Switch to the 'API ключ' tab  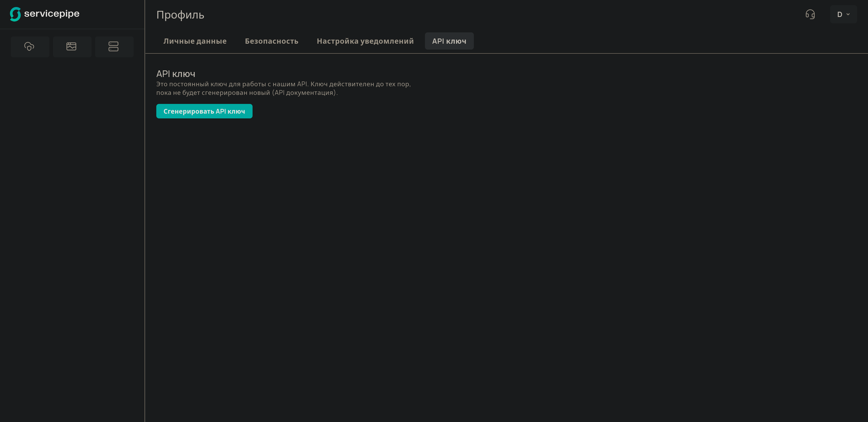click(x=449, y=41)
